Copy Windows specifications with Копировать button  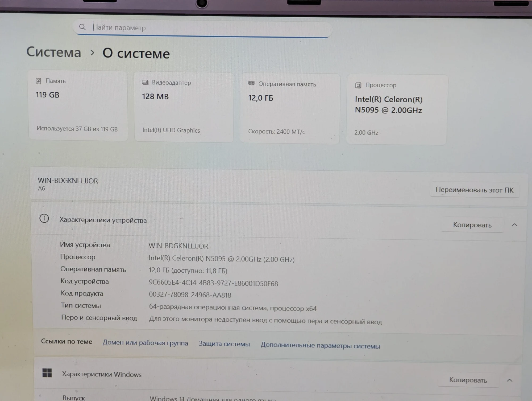[468, 380]
